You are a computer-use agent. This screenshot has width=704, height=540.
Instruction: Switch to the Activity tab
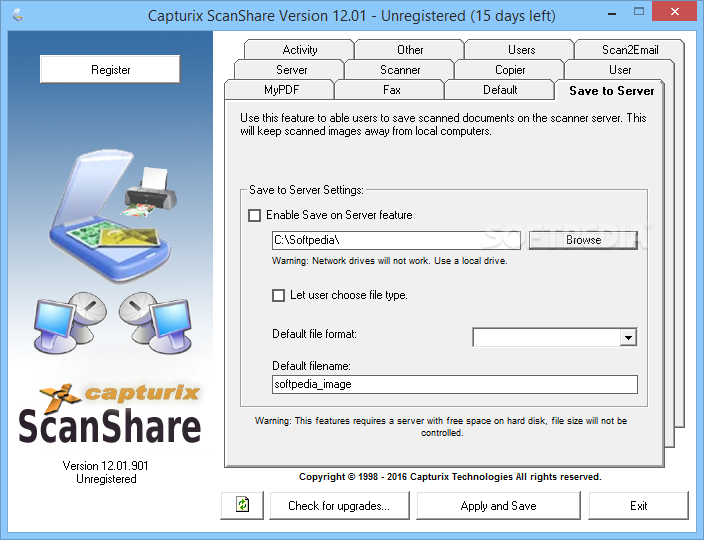tap(299, 49)
